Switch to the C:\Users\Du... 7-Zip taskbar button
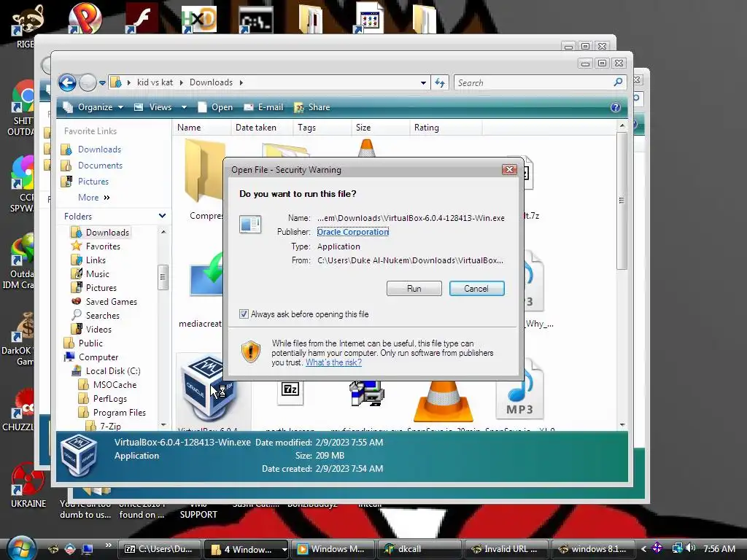Image resolution: width=747 pixels, height=560 pixels. point(159,549)
